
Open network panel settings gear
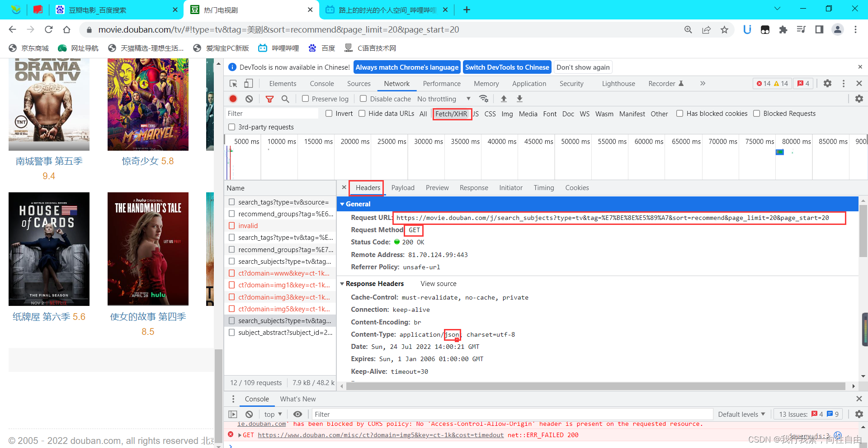[x=859, y=99]
